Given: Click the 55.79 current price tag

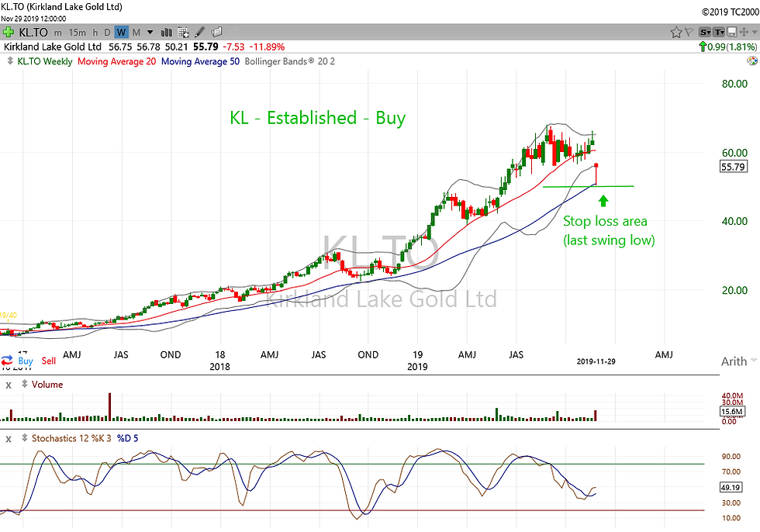Looking at the screenshot, I should (x=734, y=168).
